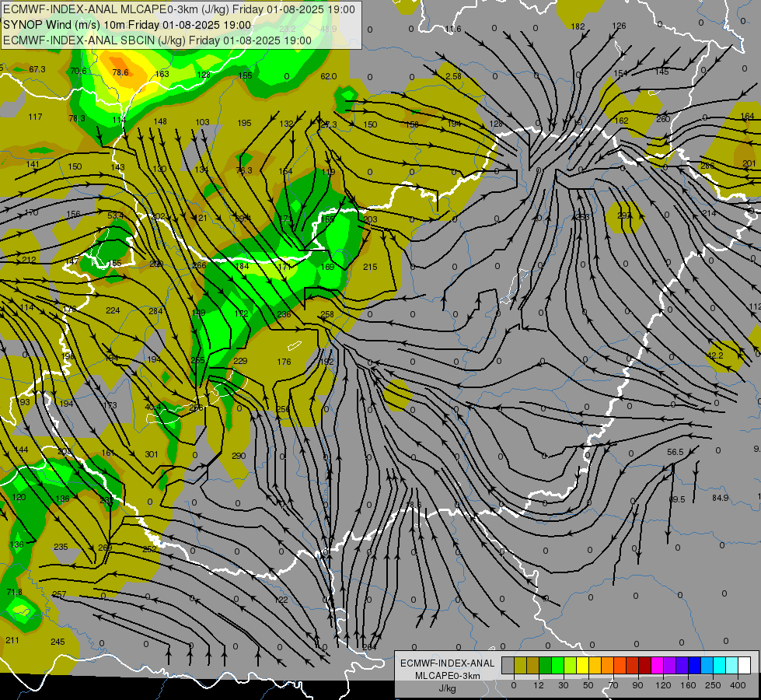Click the magenta swatch in the legend
The width and height of the screenshot is (761, 700).
tap(658, 665)
